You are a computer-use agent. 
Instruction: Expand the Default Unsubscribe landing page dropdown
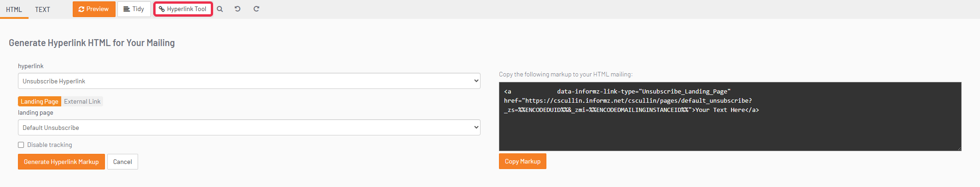249,128
